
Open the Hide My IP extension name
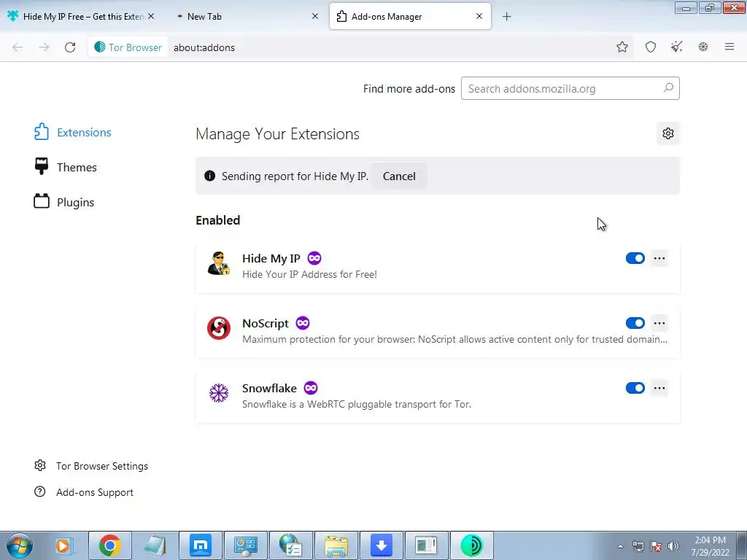click(271, 258)
